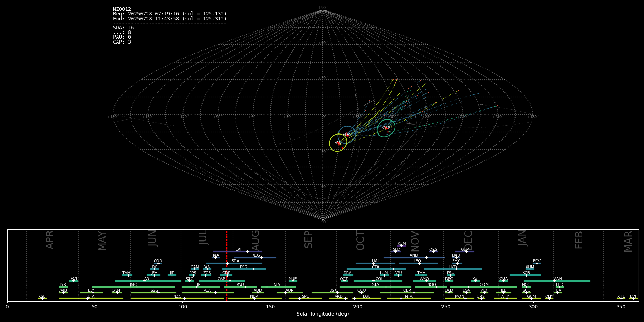Click the DRA shower label in the timeline
Image resolution: width=644 pixels, height=322 pixels.
click(x=347, y=273)
